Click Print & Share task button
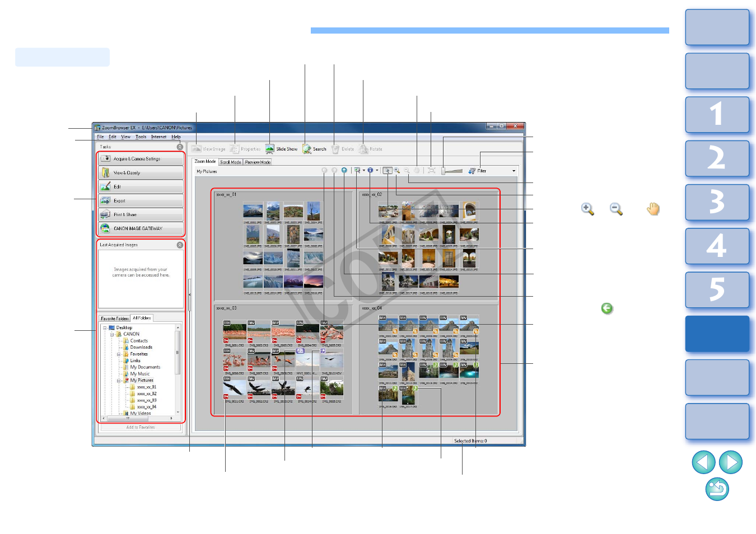Image resolution: width=756 pixels, height=534 pixels. coord(141,214)
